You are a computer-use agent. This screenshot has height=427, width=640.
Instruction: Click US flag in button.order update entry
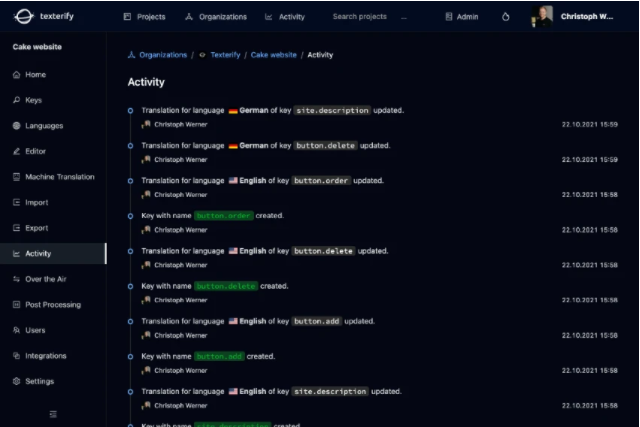(233, 180)
